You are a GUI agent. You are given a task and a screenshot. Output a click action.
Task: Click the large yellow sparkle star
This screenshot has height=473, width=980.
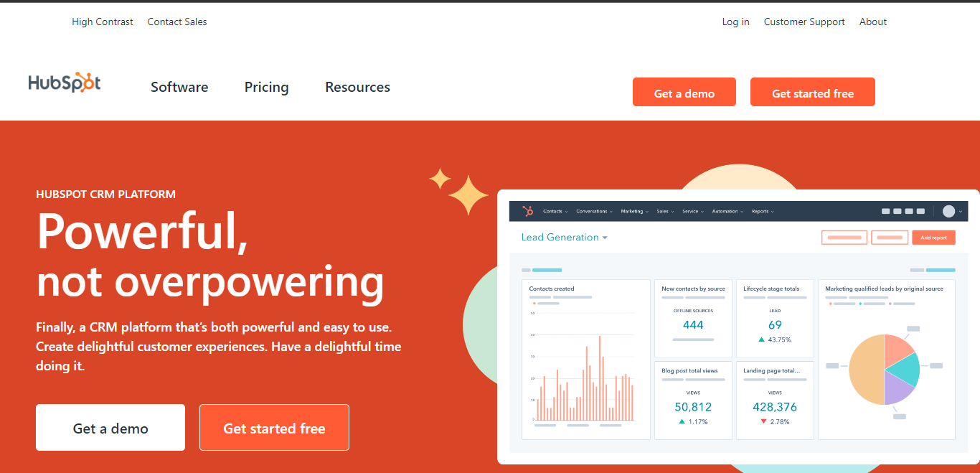tap(468, 195)
